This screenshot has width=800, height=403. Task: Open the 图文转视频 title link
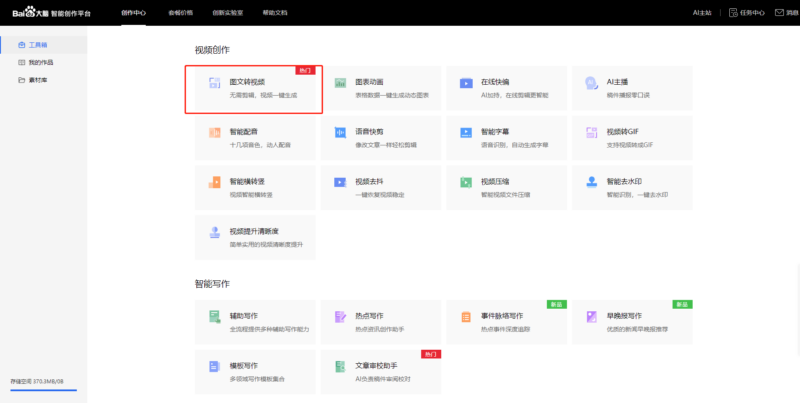point(247,82)
